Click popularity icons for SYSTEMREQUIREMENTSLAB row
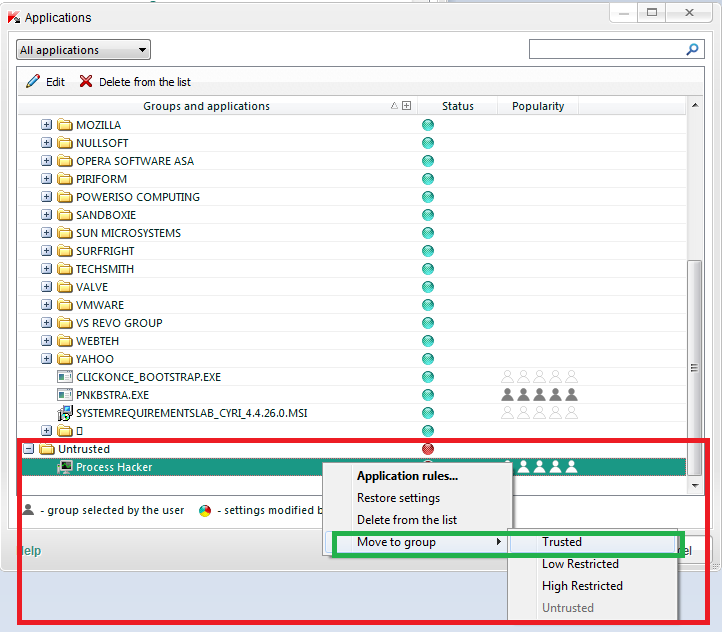 click(x=539, y=412)
